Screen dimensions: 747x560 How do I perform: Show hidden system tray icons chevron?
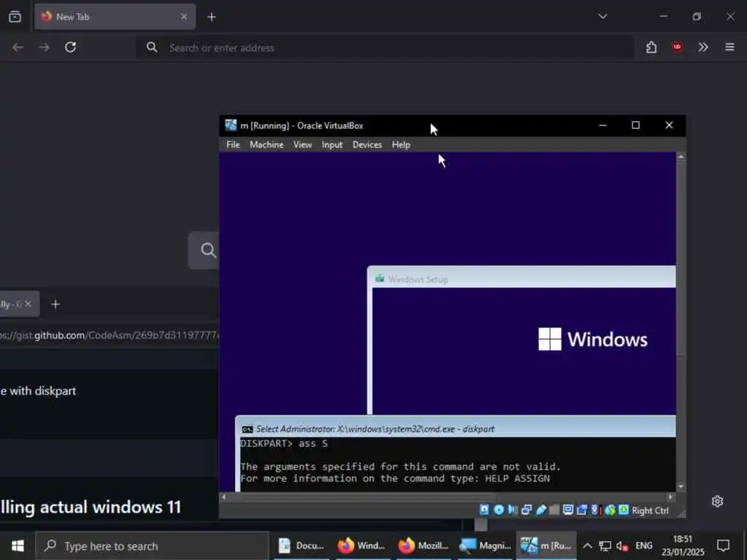point(587,545)
